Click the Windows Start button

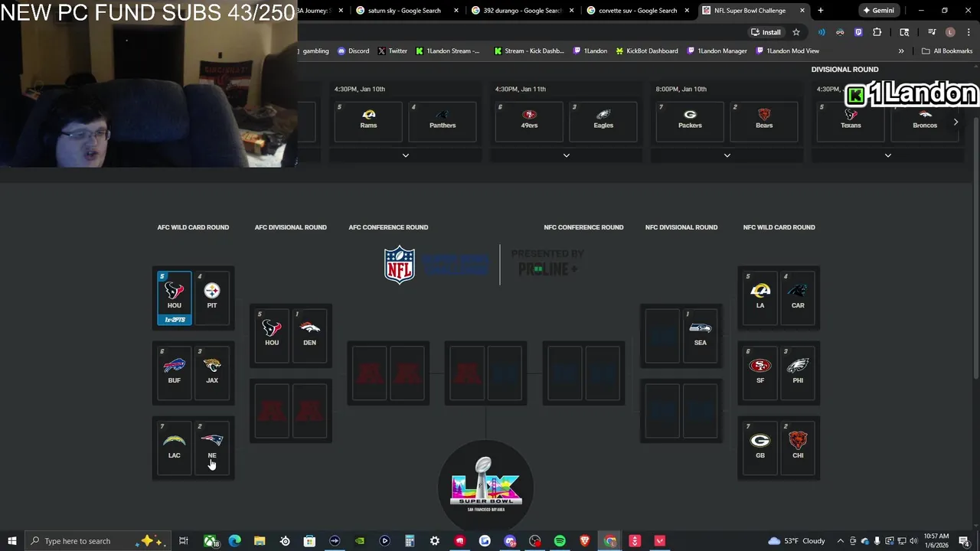(11, 541)
